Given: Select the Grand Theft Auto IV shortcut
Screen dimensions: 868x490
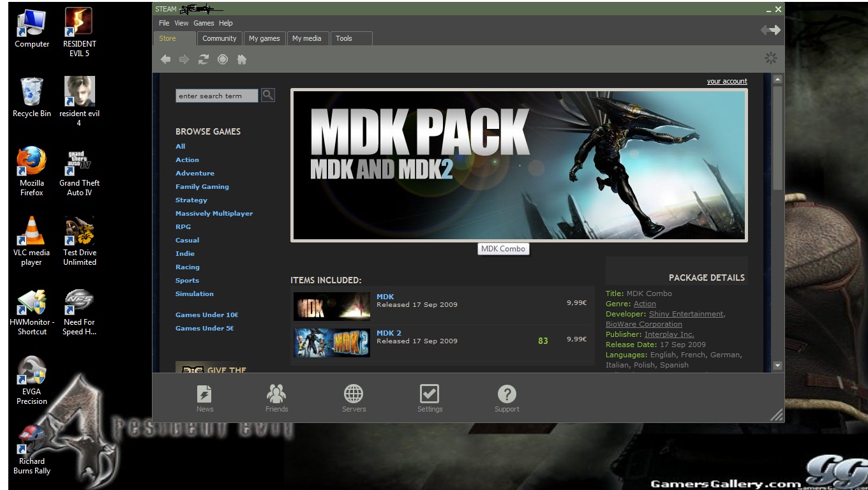Looking at the screenshot, I should 79,171.
